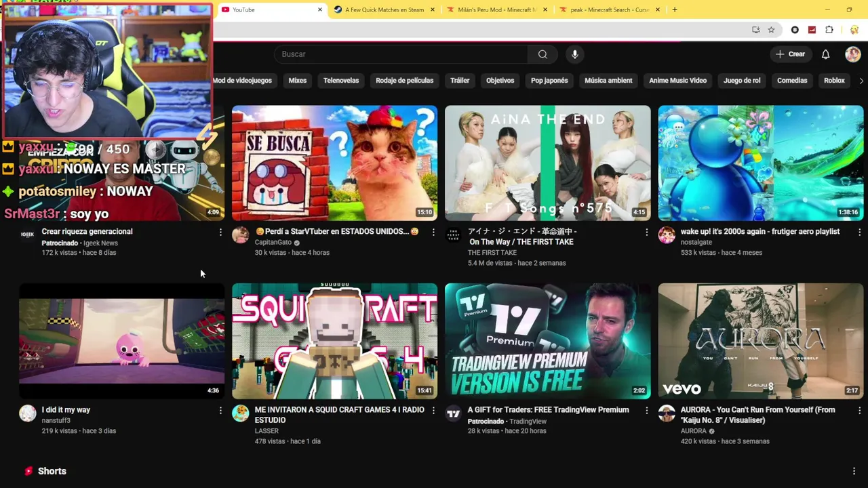Open the Squid Craft Games 4 thumbnail
Viewport: 868px width, 488px height.
[334, 341]
